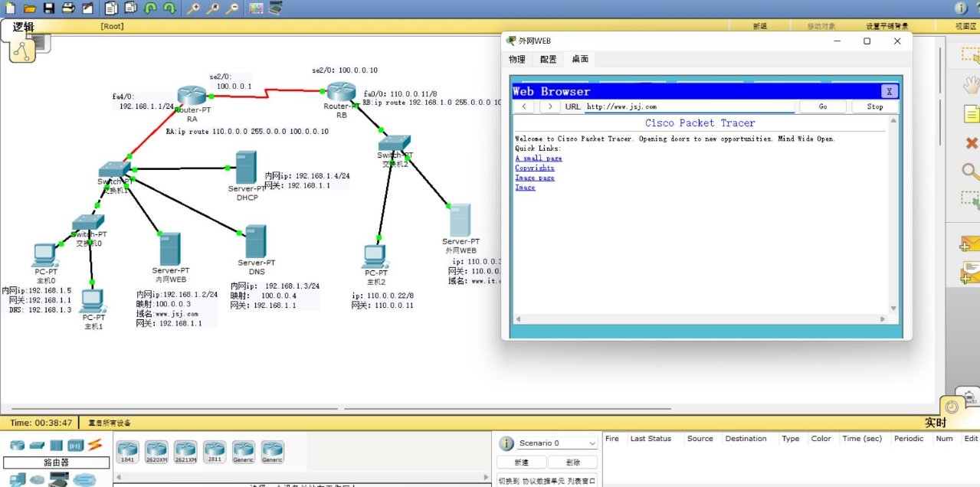Switch to the 配置 tab
This screenshot has height=487, width=980.
tap(549, 59)
